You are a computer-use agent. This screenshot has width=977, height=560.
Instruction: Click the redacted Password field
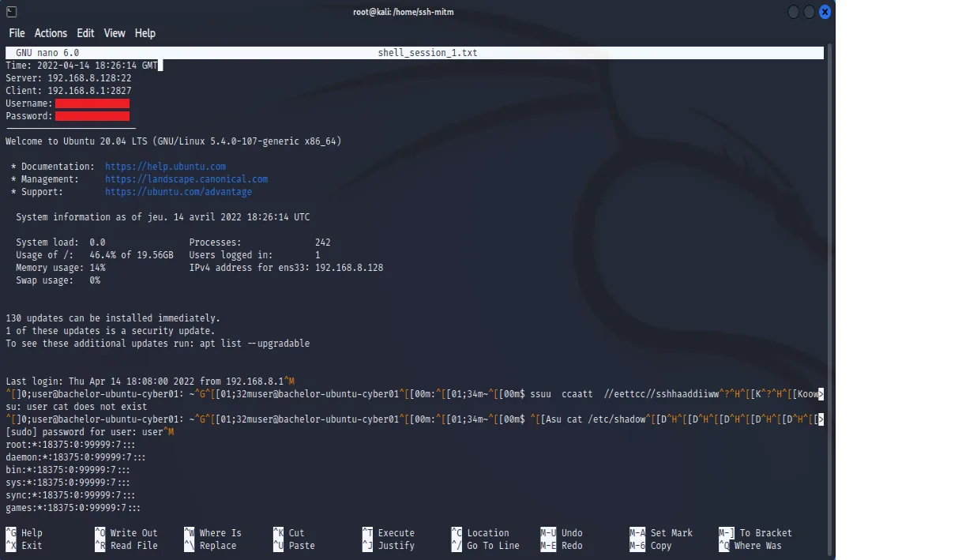(x=92, y=116)
